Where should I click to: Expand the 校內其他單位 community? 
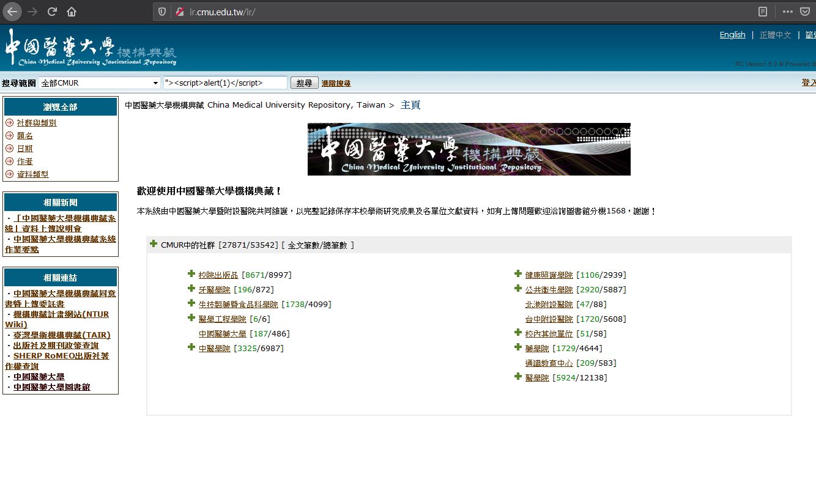click(x=518, y=333)
